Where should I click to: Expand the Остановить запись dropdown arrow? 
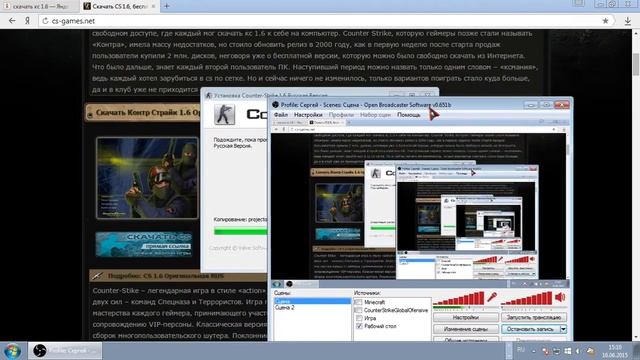click(x=563, y=329)
